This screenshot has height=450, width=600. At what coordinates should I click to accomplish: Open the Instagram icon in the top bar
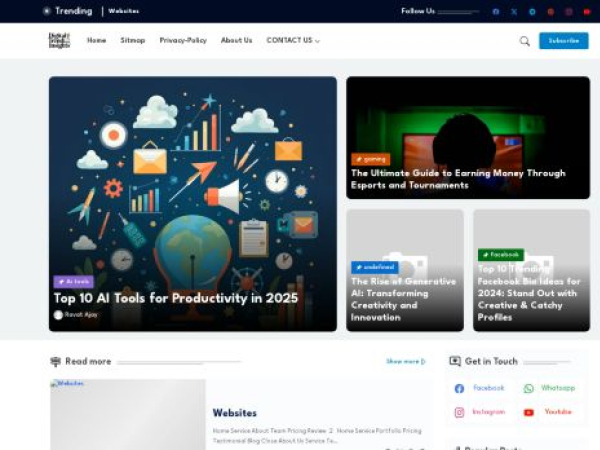(568, 12)
